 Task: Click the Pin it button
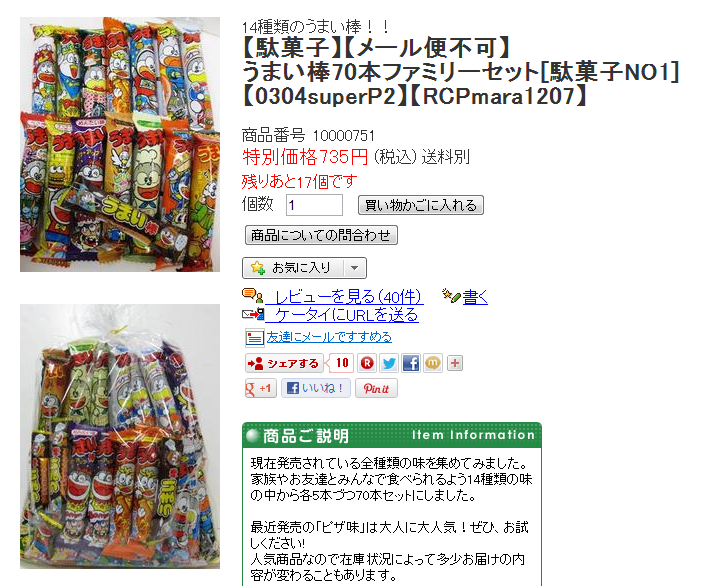(x=376, y=388)
